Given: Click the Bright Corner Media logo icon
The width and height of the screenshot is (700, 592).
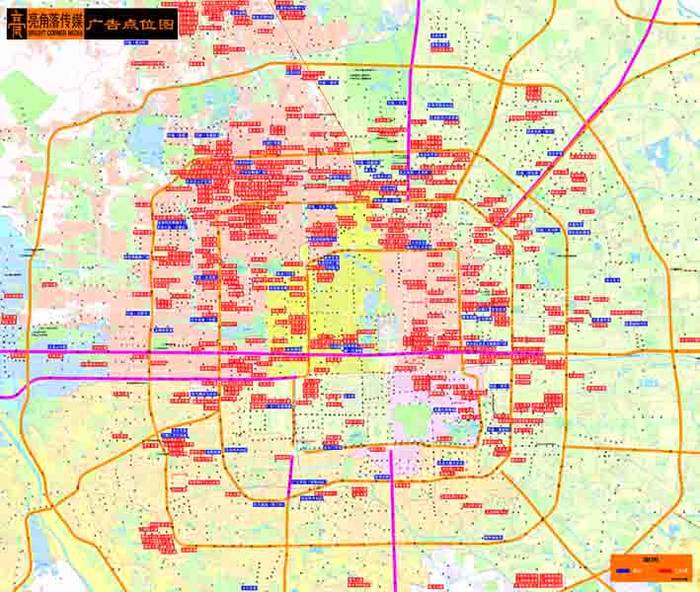Looking at the screenshot, I should click(16, 25).
